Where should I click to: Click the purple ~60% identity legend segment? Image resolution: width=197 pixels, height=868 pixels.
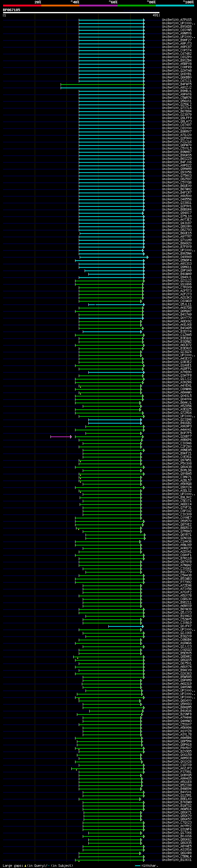click(99, 6)
